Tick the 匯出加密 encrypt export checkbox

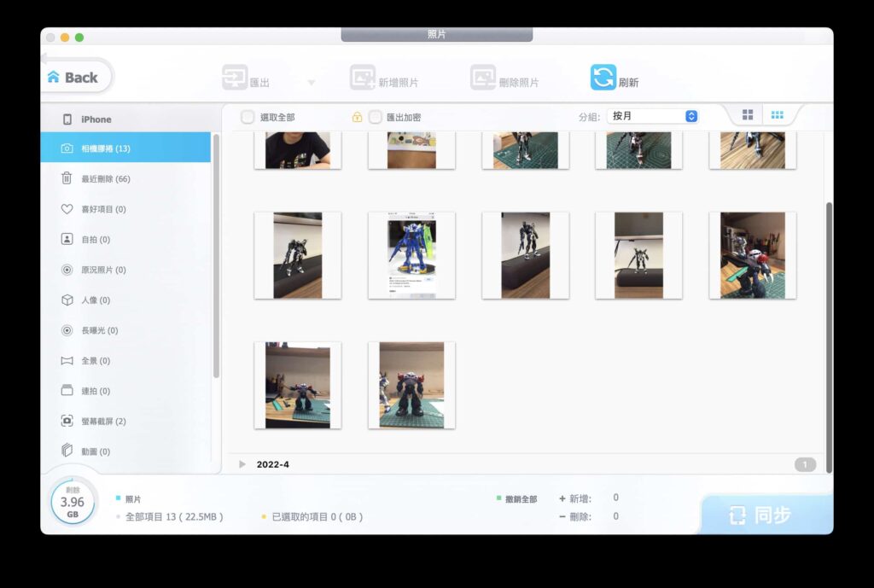[x=376, y=117]
